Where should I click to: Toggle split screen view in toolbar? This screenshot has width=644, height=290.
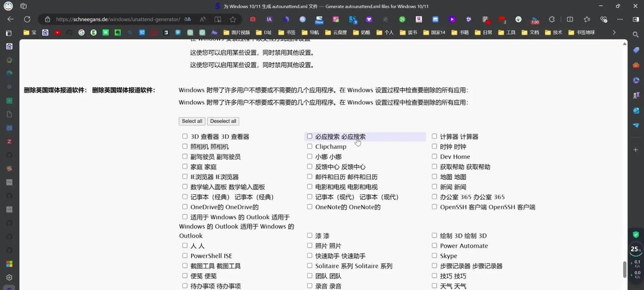[x=570, y=19]
